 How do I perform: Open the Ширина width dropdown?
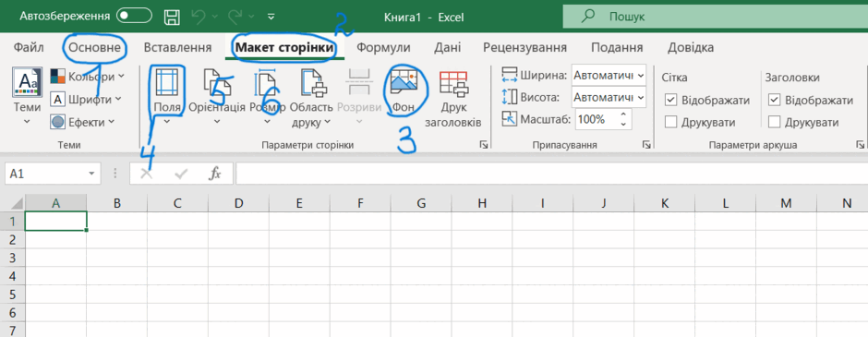tap(641, 76)
